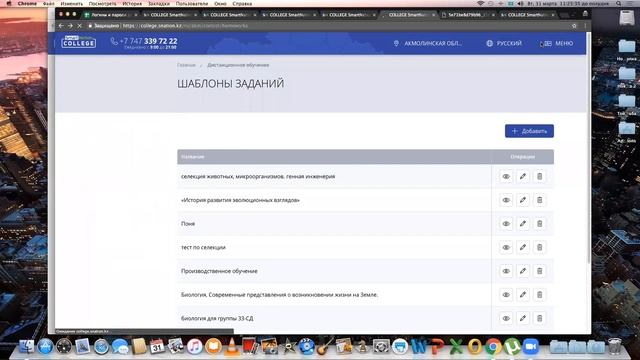The height and width of the screenshot is (360, 640).
Task: Click the phone number +7 747 339 72 22
Action: (148, 41)
